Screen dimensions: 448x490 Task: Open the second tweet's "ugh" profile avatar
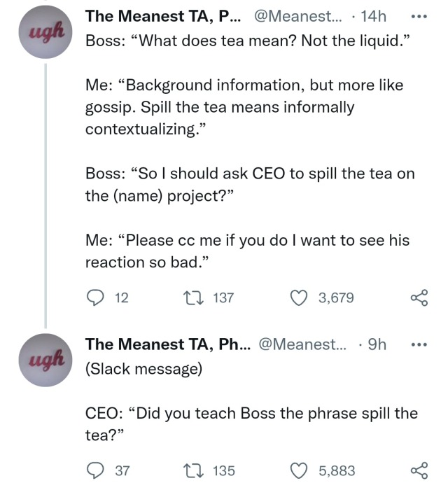pos(45,360)
